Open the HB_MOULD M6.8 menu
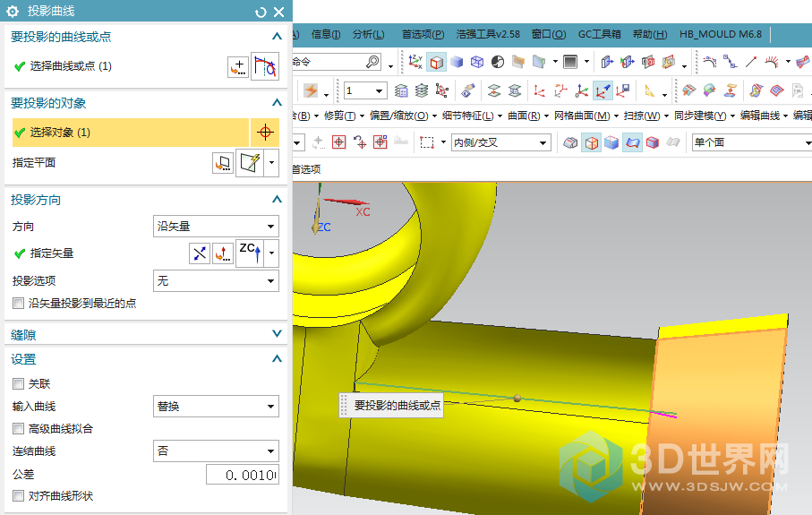 coord(721,34)
